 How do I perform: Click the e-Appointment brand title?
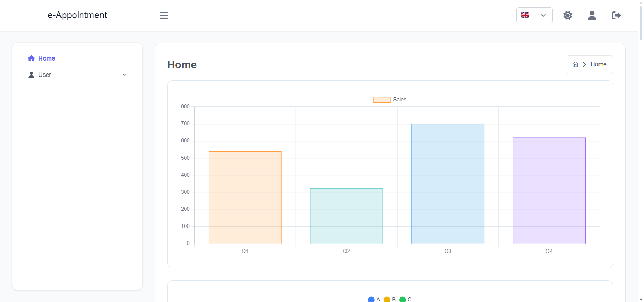77,15
